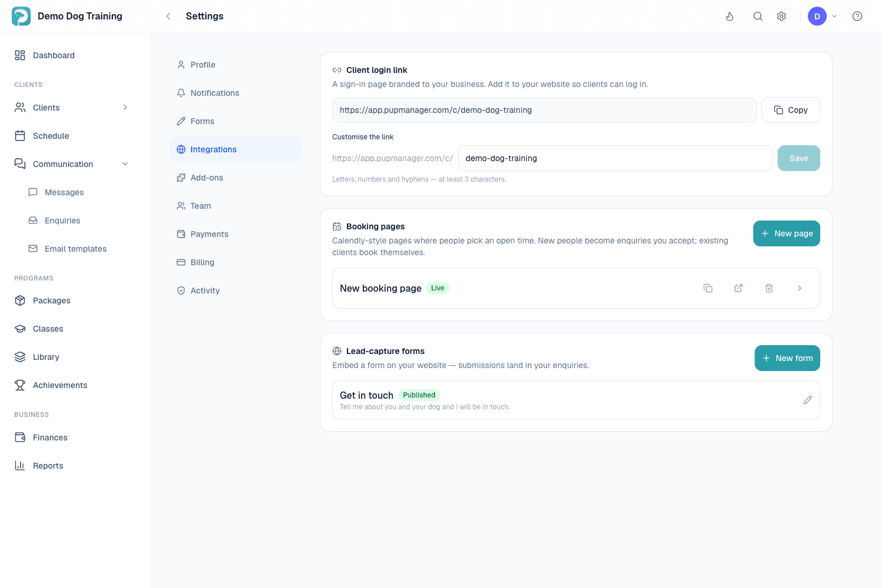This screenshot has width=882, height=588.
Task: Click the PupManager logo icon
Action: click(x=21, y=16)
